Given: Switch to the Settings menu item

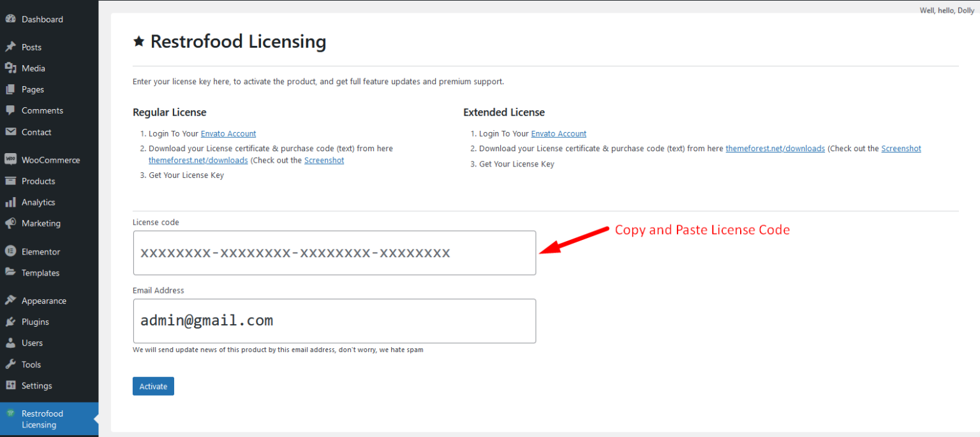Looking at the screenshot, I should click(36, 385).
